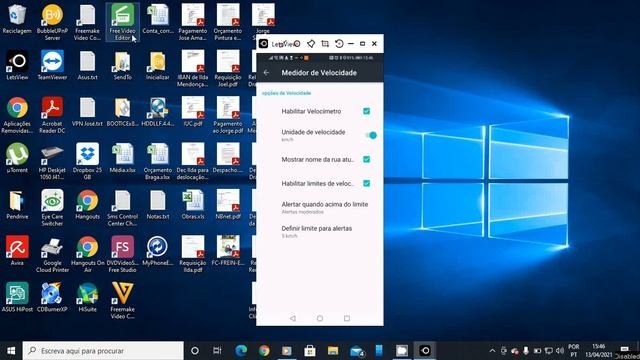
Task: Select Reciclagem desktop icon
Action: point(17,19)
